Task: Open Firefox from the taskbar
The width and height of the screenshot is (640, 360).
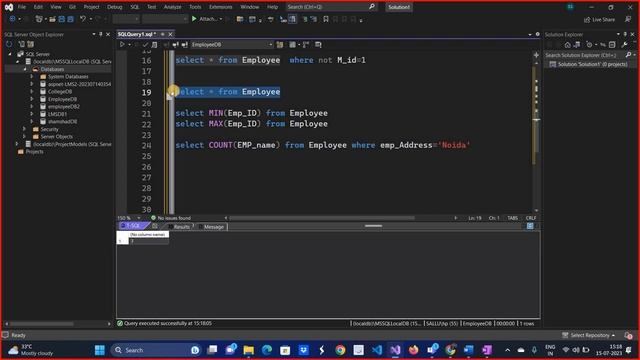Action: click(413, 350)
